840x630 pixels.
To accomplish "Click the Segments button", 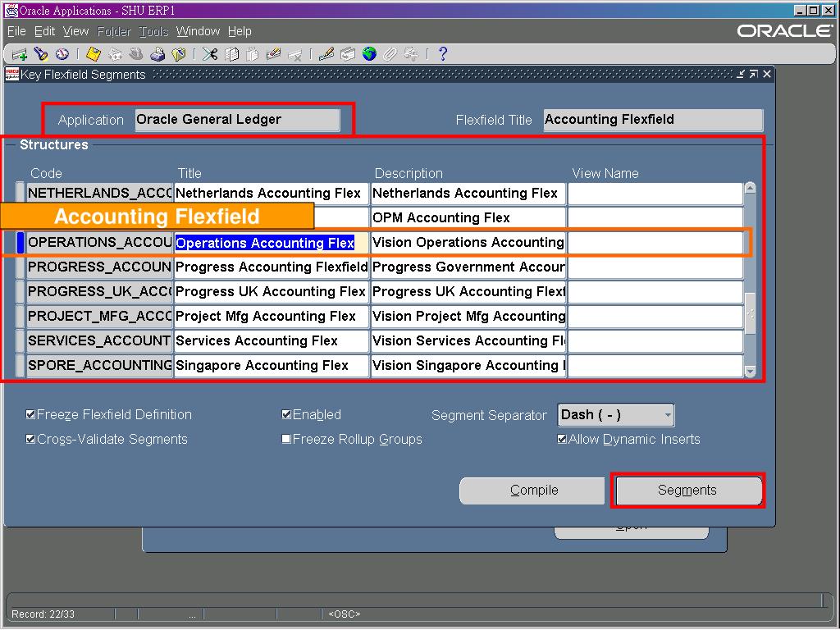I will (x=688, y=491).
